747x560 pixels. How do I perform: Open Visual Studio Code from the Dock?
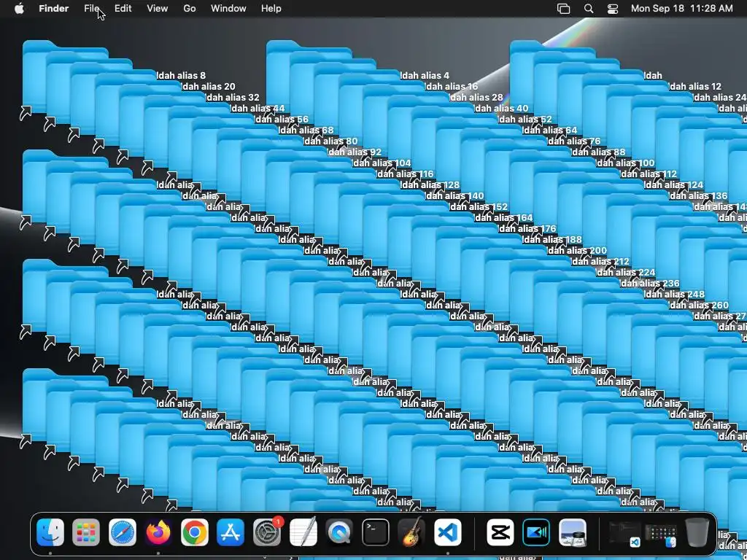tap(448, 532)
